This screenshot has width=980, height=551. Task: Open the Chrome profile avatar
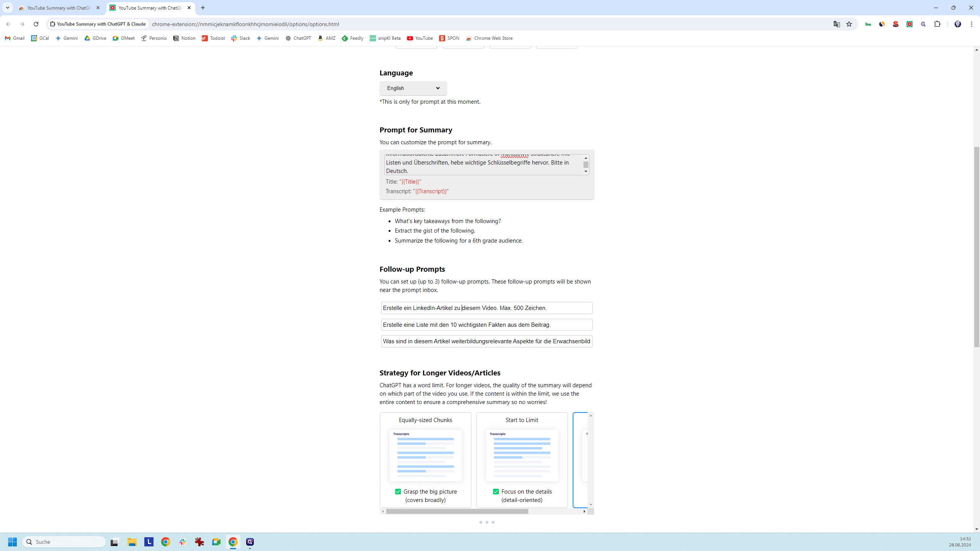[x=958, y=24]
